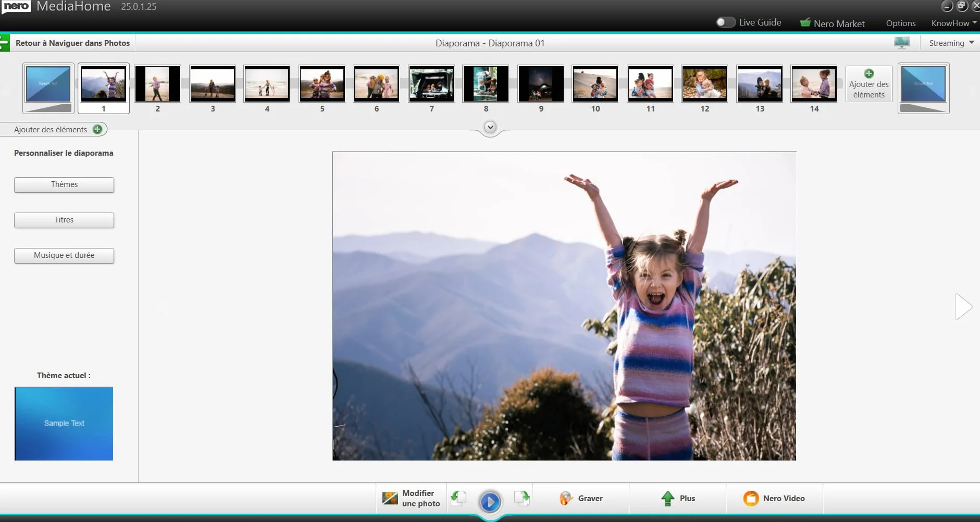Image resolution: width=980 pixels, height=522 pixels.
Task: Click the current theme Sample Text preview
Action: coord(64,424)
